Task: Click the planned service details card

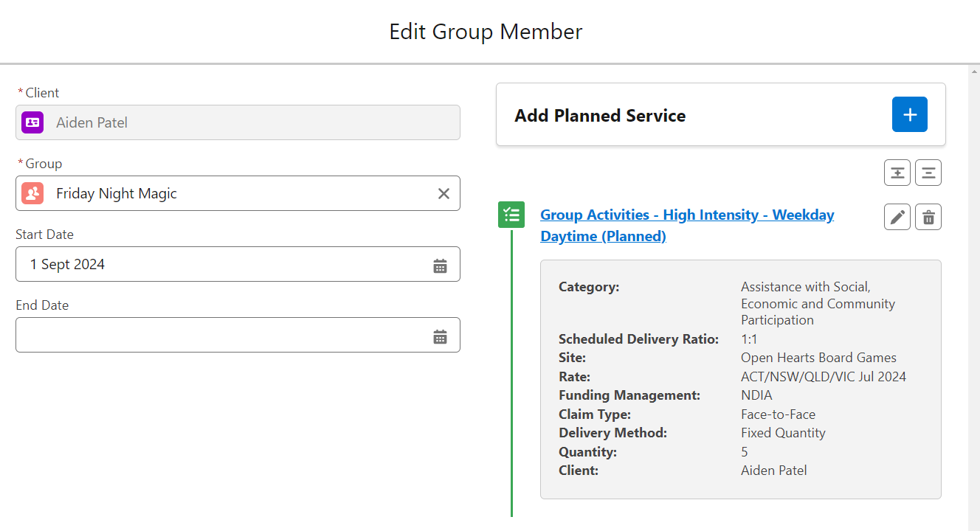Action: [740, 378]
